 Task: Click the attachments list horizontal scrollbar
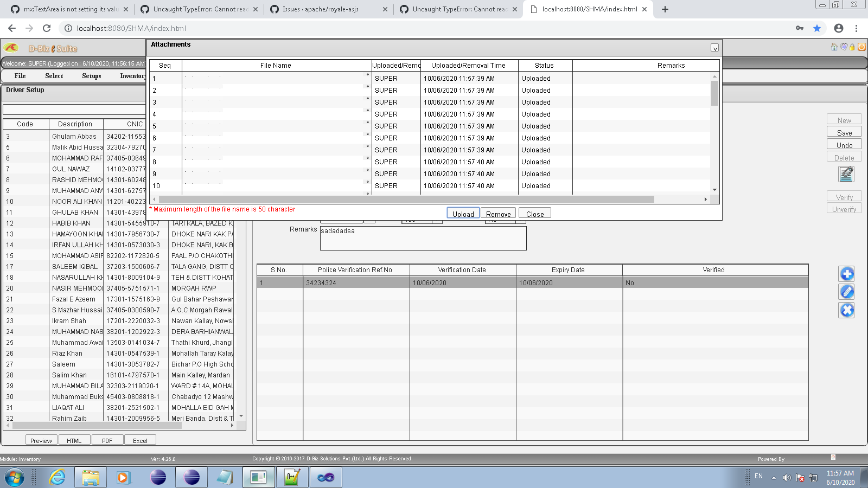click(x=407, y=199)
